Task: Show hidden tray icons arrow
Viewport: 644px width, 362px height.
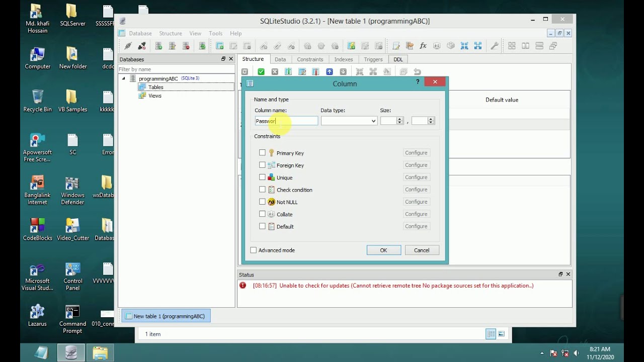Action: pos(542,353)
